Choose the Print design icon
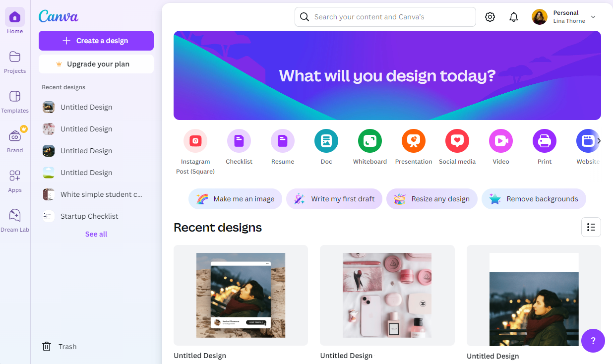 pyautogui.click(x=545, y=141)
